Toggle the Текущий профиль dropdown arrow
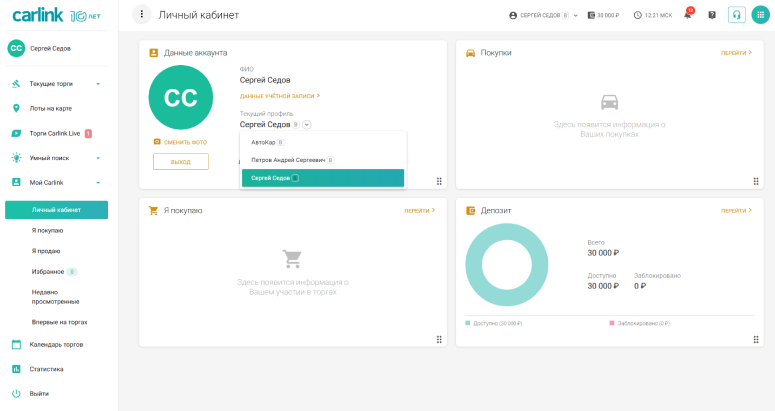775x411 pixels. 307,125
